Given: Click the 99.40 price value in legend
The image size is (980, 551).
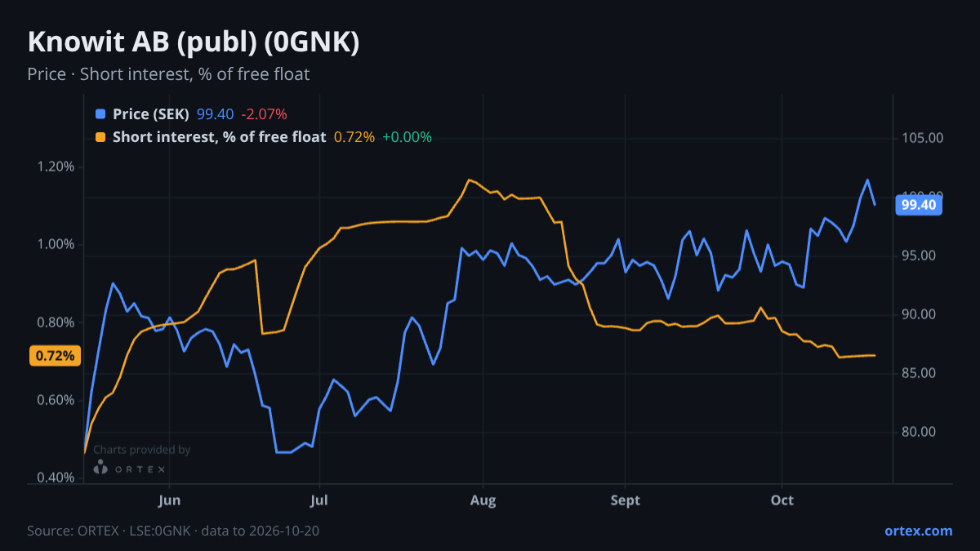Looking at the screenshot, I should click(x=215, y=114).
